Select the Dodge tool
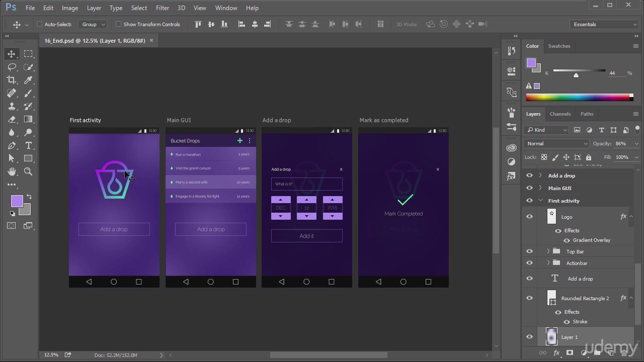Viewport: 644px width, 362px height. (28, 132)
